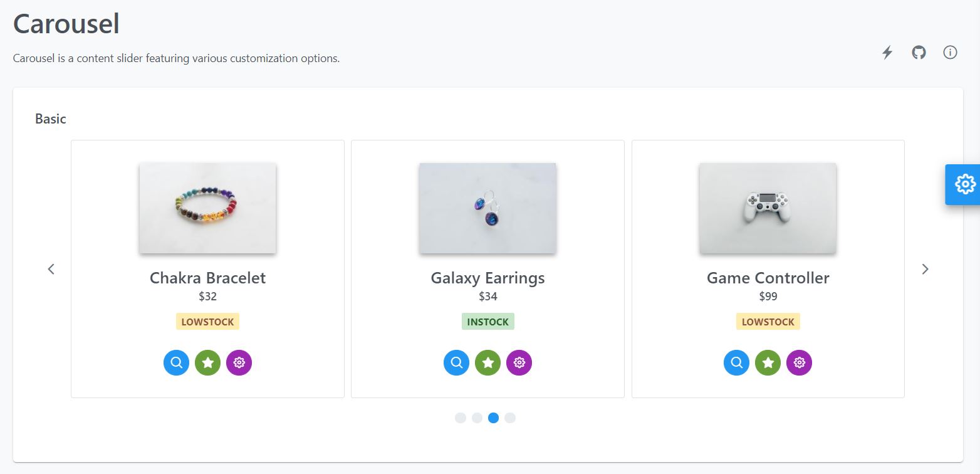The image size is (980, 474).
Task: Star the Game Controller product
Action: [x=768, y=362]
